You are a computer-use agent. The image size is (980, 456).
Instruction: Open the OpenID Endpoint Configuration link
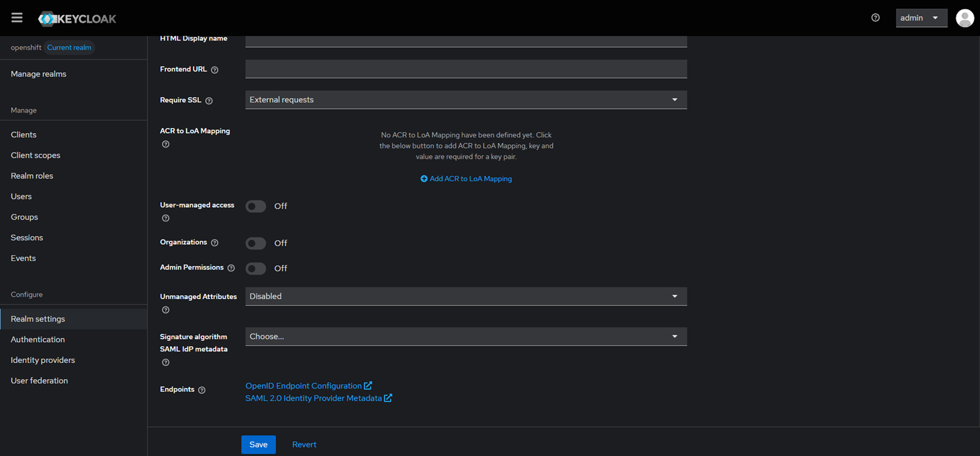click(304, 386)
